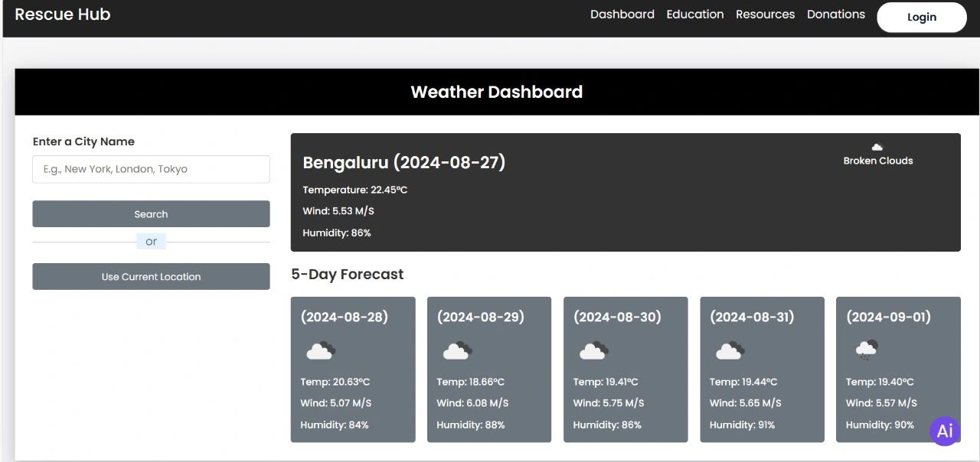The width and height of the screenshot is (980, 462).
Task: Open the Education menu item
Action: pyautogui.click(x=694, y=15)
